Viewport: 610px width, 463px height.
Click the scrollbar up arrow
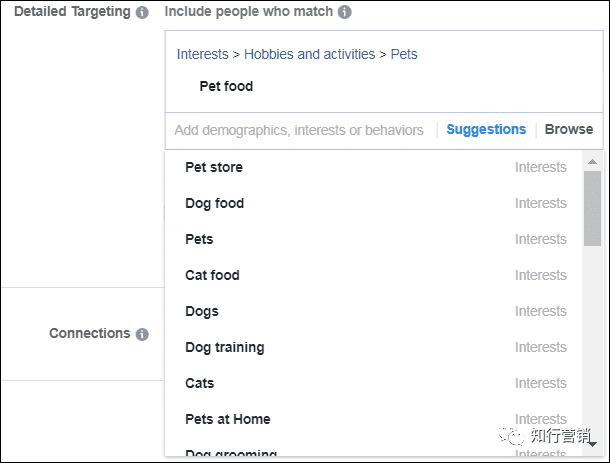pos(592,161)
